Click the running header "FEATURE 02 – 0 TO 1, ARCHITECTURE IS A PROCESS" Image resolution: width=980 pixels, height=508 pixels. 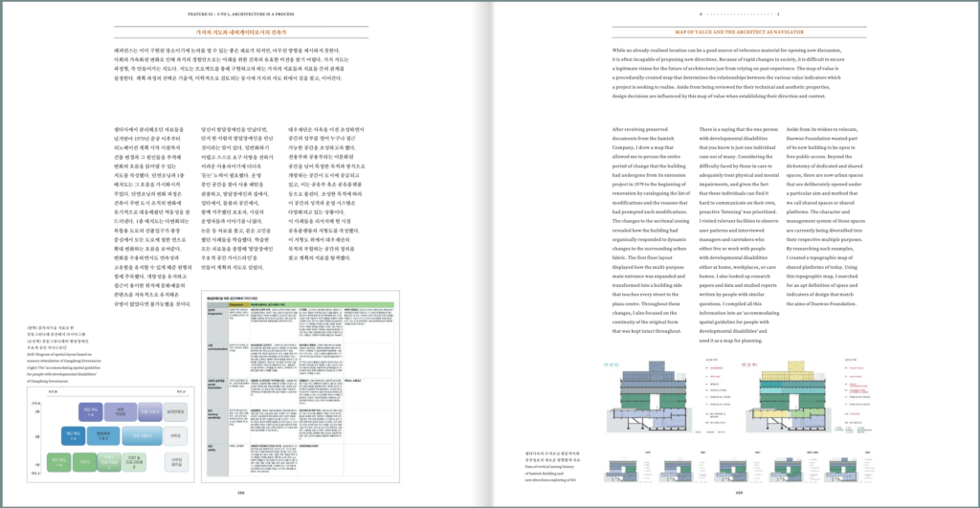pos(241,13)
